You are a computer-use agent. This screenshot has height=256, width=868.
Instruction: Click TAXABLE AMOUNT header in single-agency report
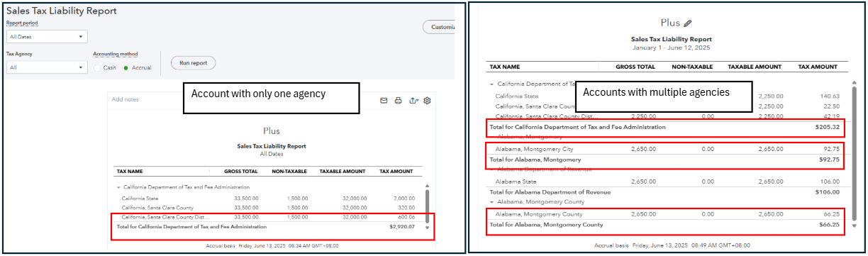coord(343,172)
